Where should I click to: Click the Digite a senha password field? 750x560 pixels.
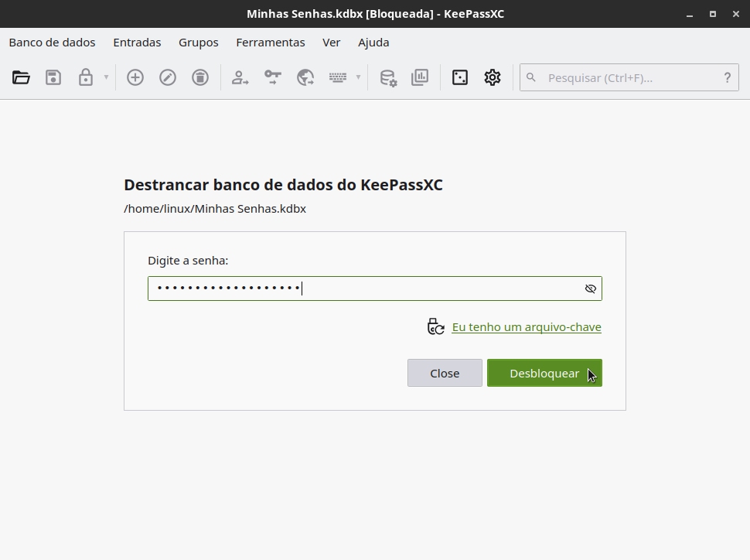[374, 289]
